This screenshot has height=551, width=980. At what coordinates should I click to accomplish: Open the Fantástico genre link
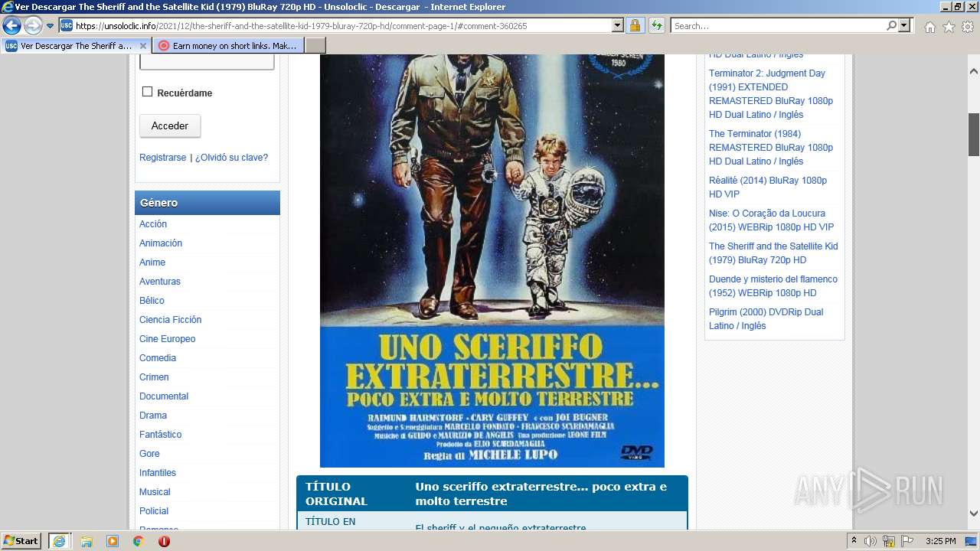pyautogui.click(x=161, y=435)
